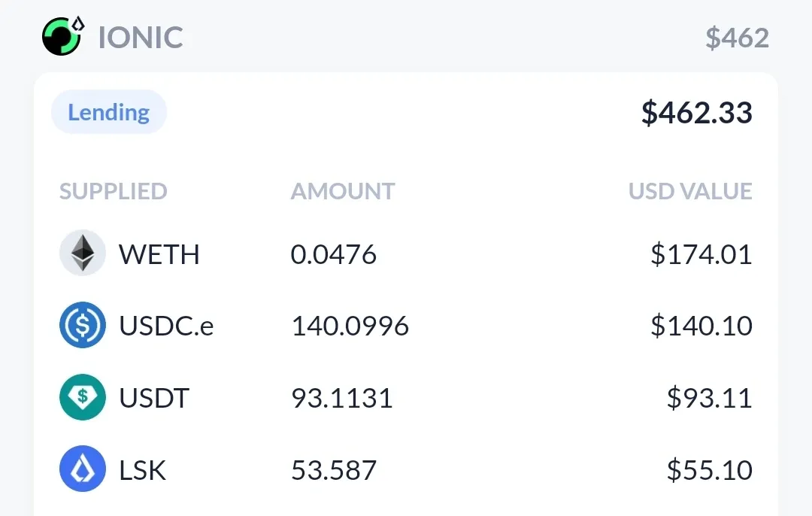Click the SUPPLIED column header
Viewport: 812px width, 516px height.
pyautogui.click(x=114, y=191)
